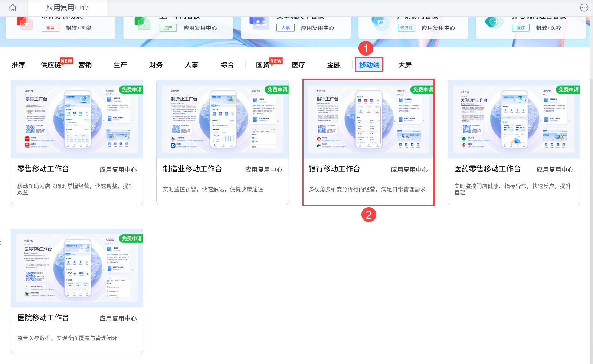Image resolution: width=593 pixels, height=364 pixels.
Task: Click the teal 医疗 banner icon
Action: (x=494, y=23)
